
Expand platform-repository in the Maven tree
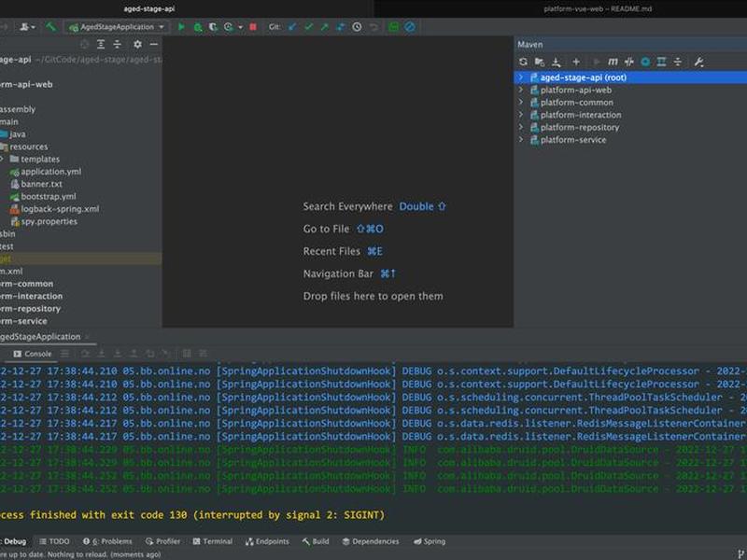pos(521,127)
